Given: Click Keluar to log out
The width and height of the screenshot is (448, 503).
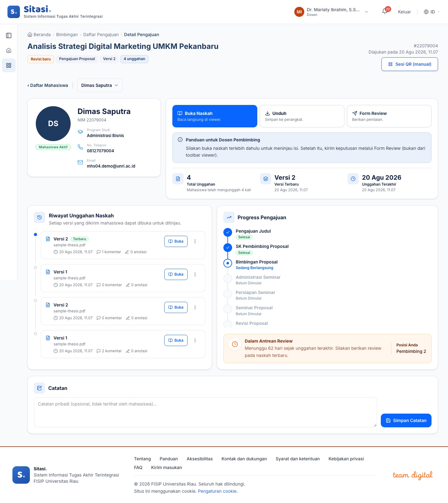Looking at the screenshot, I should pos(404,12).
